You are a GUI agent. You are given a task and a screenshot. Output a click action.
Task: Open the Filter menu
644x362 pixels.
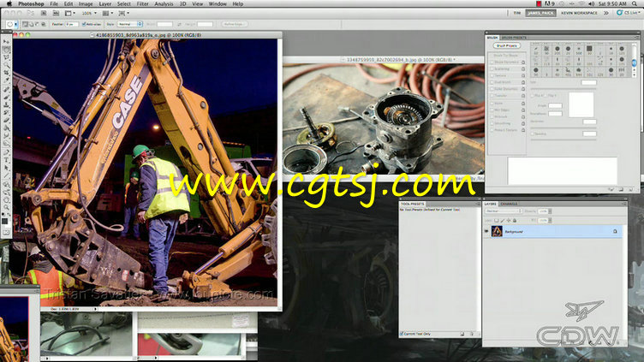tap(142, 3)
